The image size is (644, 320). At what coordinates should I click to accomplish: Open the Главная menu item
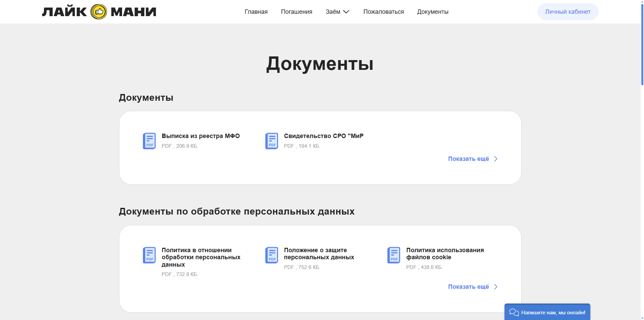point(256,11)
